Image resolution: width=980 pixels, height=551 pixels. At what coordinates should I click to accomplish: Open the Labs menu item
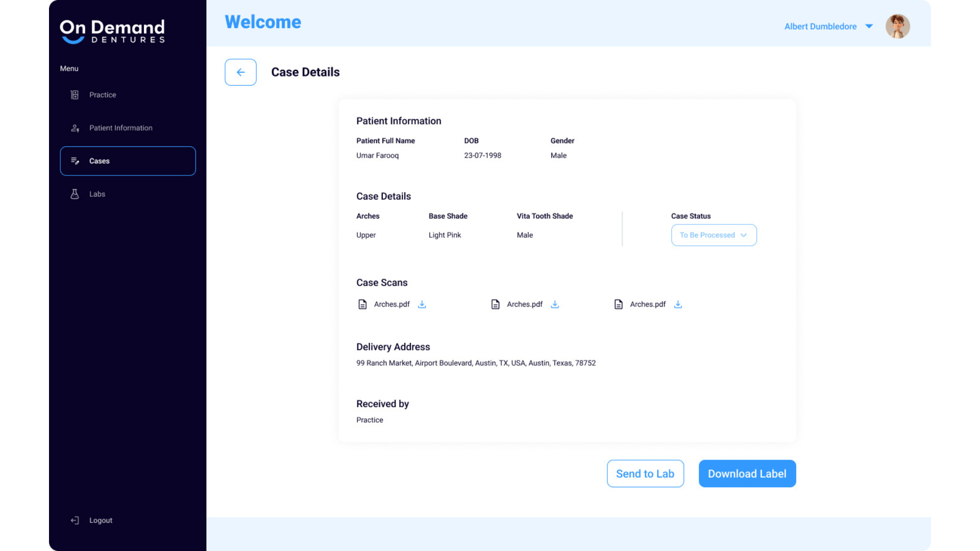click(x=97, y=194)
